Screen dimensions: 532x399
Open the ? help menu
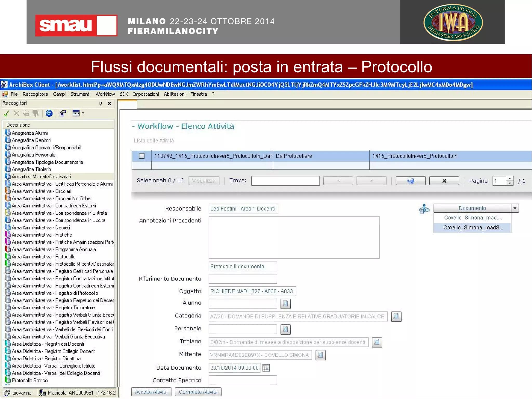point(213,94)
